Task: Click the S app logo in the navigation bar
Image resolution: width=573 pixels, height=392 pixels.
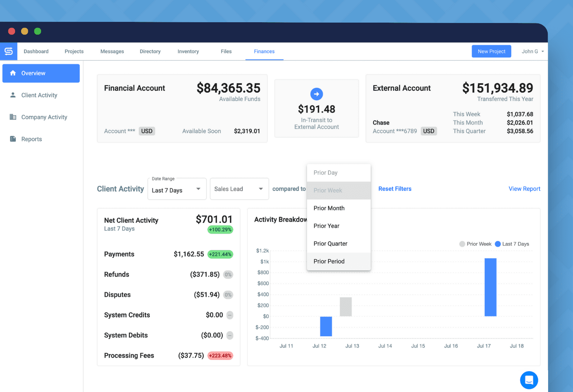Action: click(8, 51)
